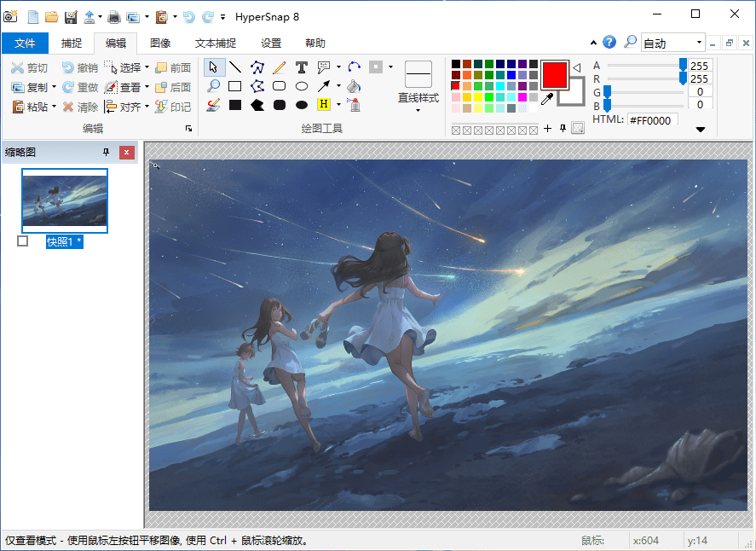Select the filled ellipse tool
Viewport: 756px width, 551px height.
(x=302, y=105)
